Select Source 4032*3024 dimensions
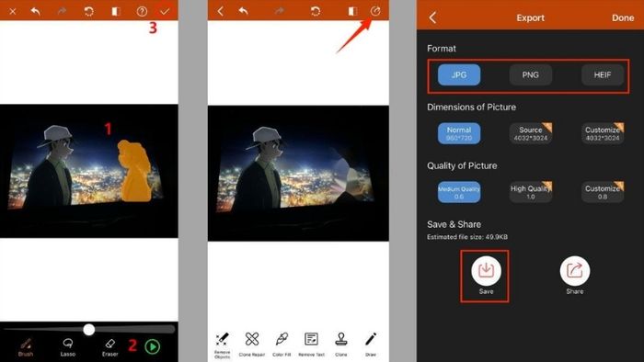 click(530, 133)
